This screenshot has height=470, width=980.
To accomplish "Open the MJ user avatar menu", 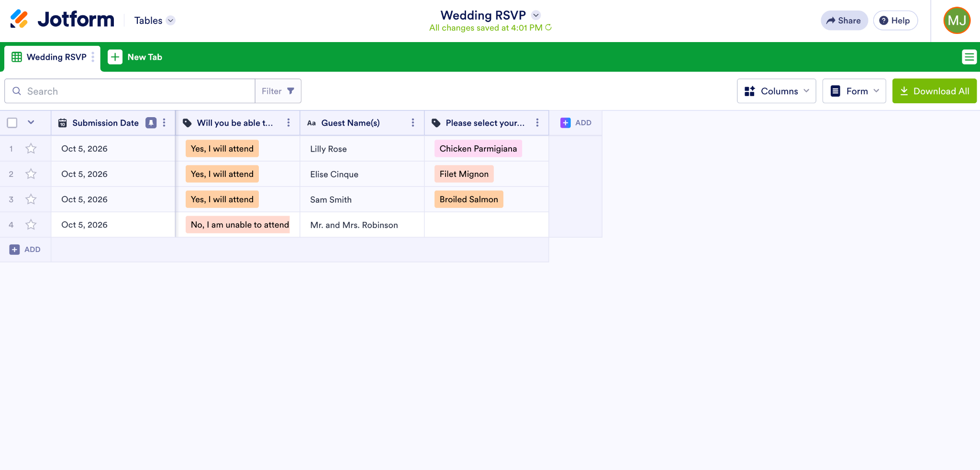I will 957,21.
